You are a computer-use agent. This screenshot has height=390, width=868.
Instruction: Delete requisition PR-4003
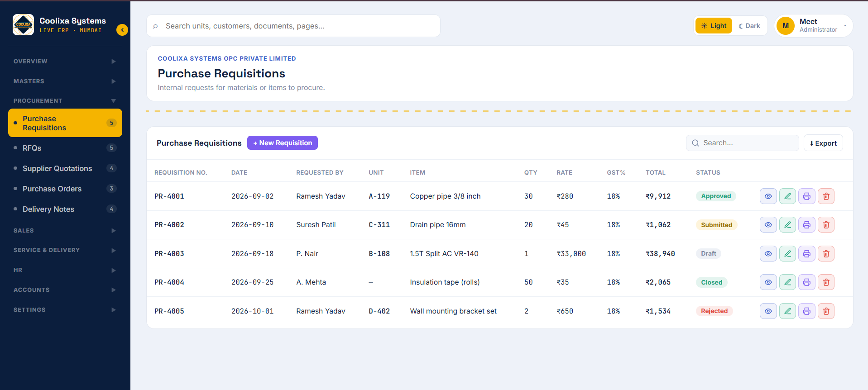[826, 254]
